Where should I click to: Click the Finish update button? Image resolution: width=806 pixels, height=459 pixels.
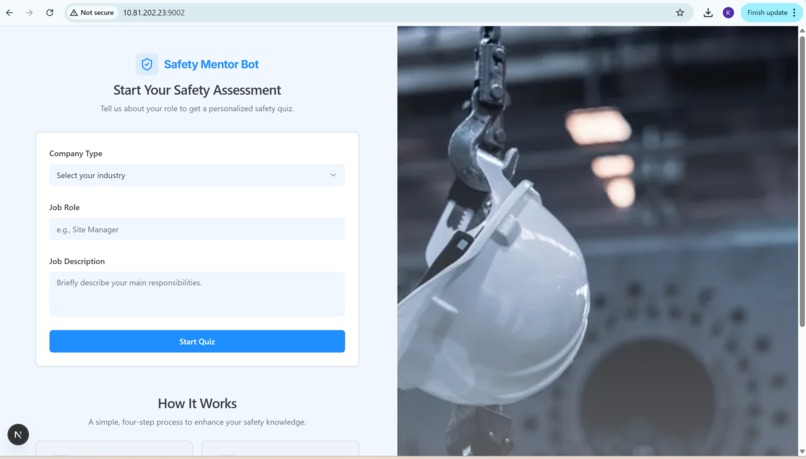[x=772, y=13]
